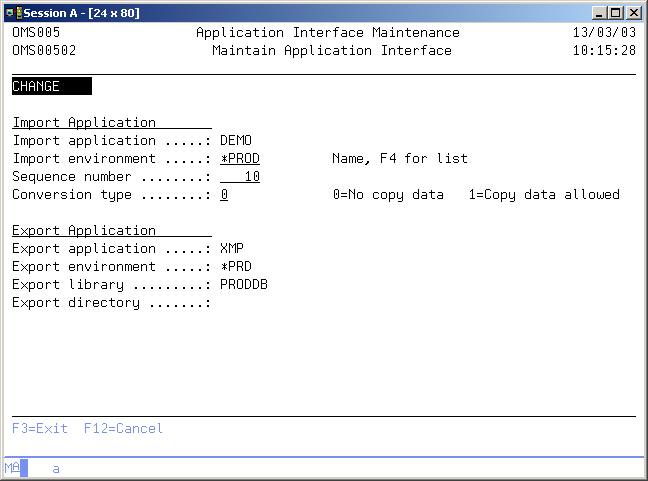Click the Import Application section heading
The width and height of the screenshot is (648, 481).
[x=84, y=123]
